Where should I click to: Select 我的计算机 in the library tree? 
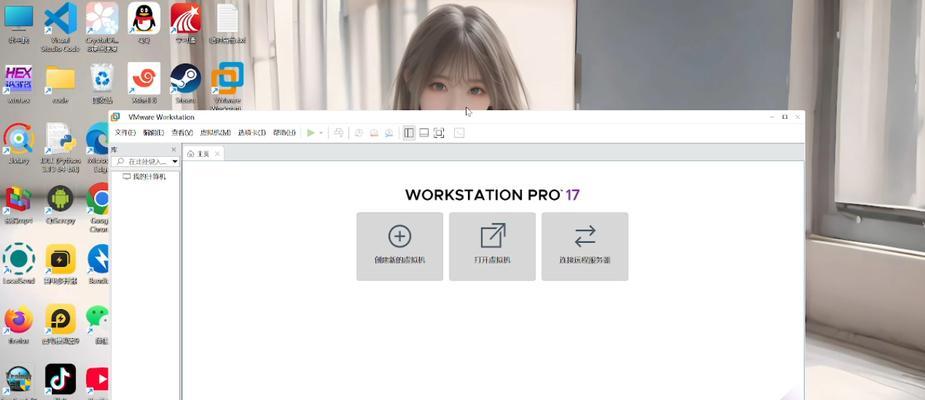tap(144, 176)
